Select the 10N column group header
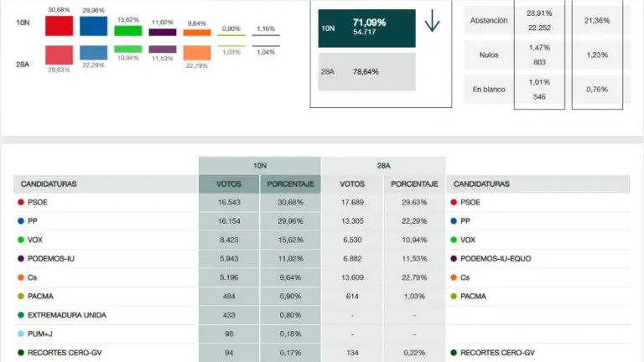 [x=259, y=166]
